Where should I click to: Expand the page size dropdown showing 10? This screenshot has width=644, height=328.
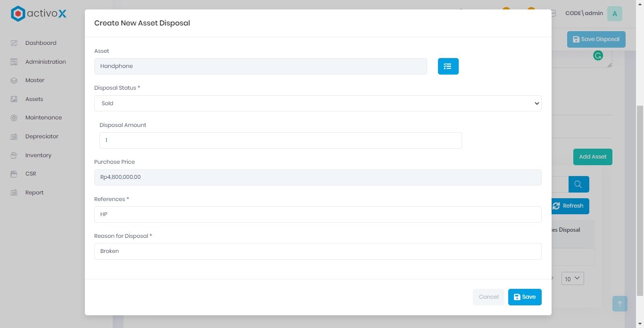pos(572,279)
